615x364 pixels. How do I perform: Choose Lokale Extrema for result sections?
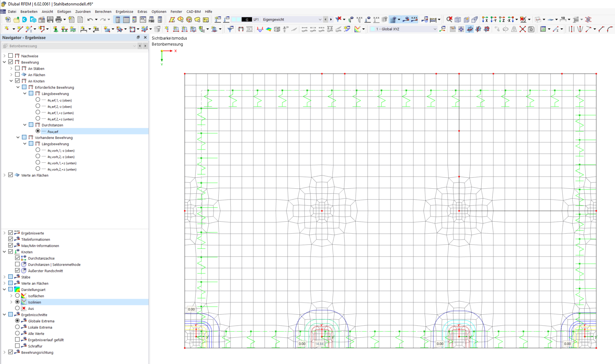tap(17, 327)
